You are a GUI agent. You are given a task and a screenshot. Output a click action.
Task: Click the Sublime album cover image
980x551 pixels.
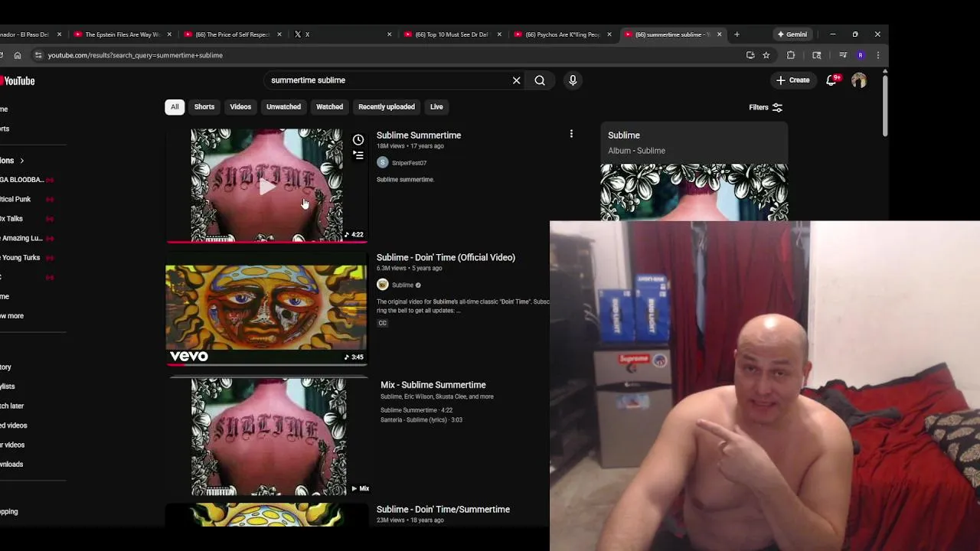pos(694,192)
